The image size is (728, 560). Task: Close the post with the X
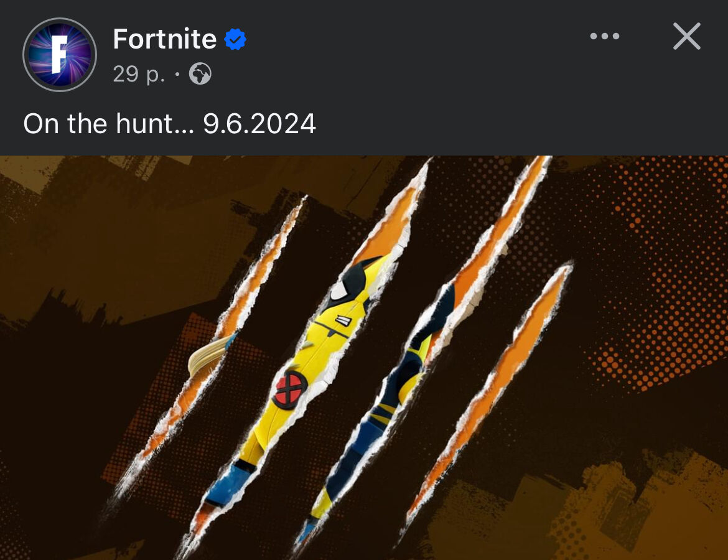pos(687,35)
